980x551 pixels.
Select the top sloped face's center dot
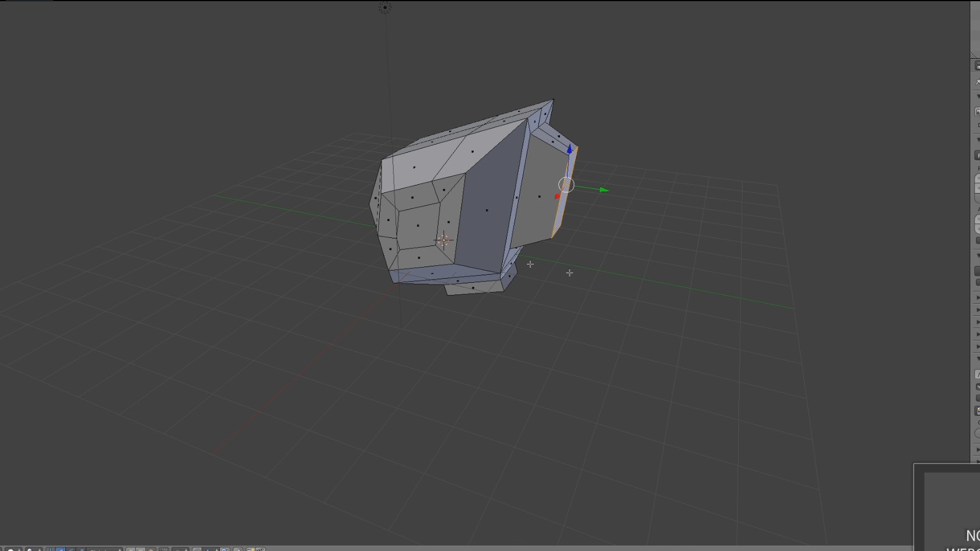point(472,152)
